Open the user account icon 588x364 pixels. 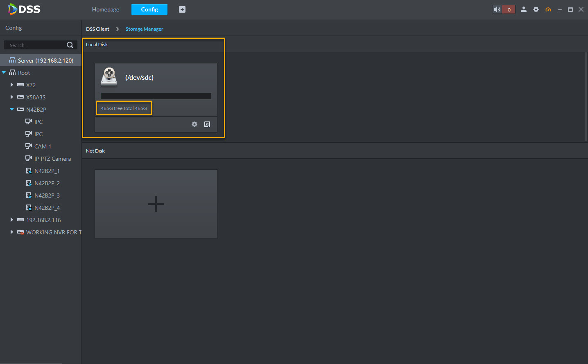coord(524,9)
